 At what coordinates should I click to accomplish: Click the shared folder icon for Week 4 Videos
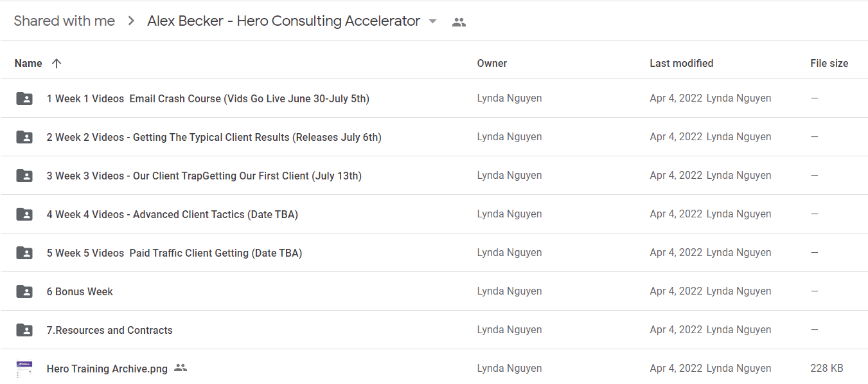pyautogui.click(x=24, y=214)
